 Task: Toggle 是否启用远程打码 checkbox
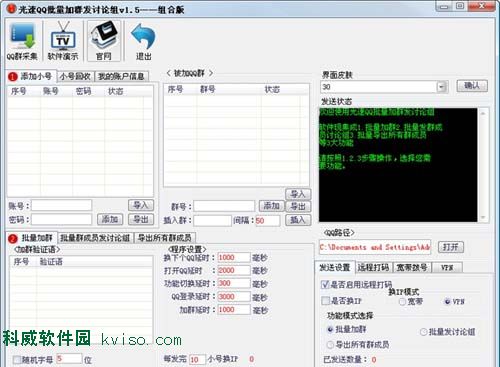tap(325, 284)
